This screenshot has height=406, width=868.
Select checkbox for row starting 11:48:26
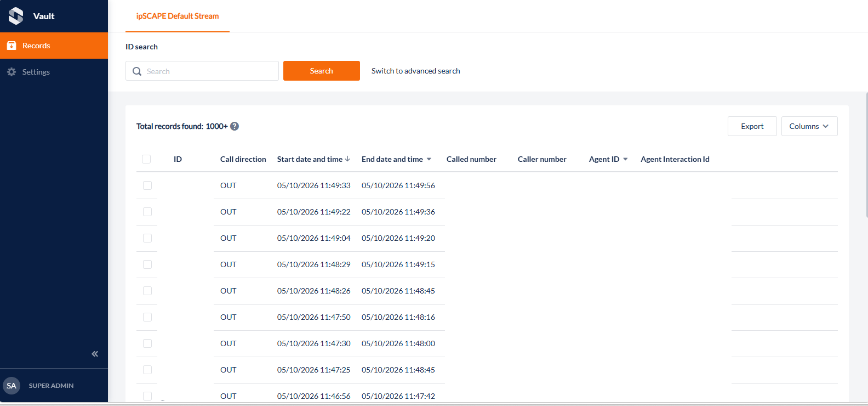click(147, 291)
